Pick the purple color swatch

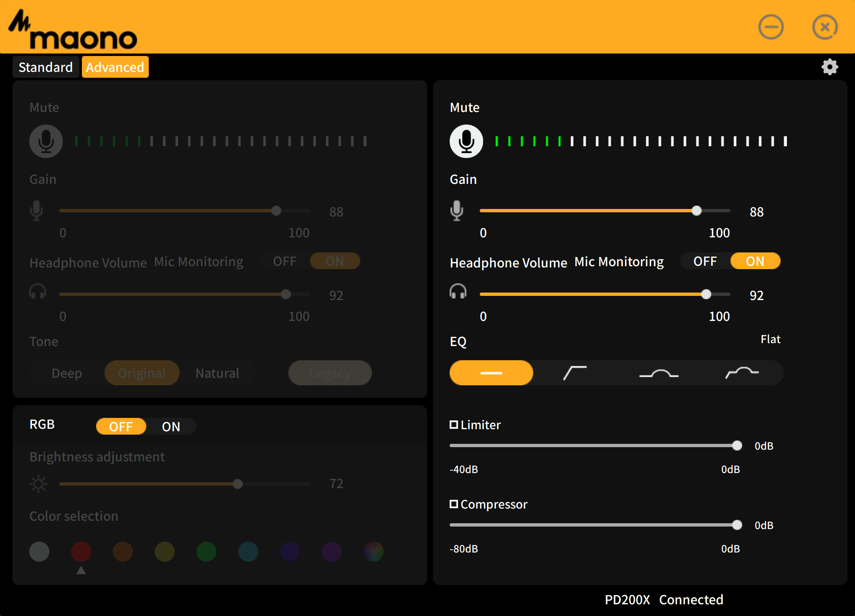coord(332,552)
